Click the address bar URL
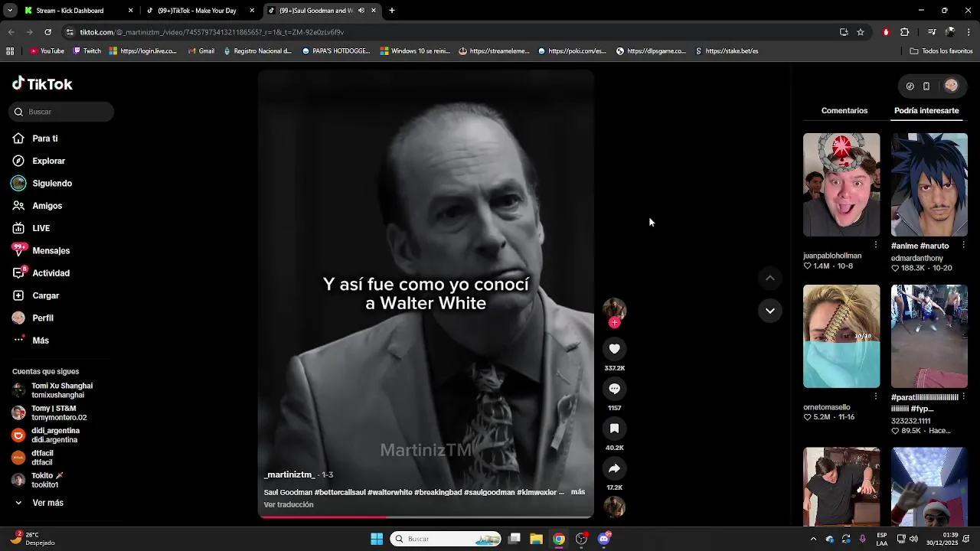 coord(212,32)
